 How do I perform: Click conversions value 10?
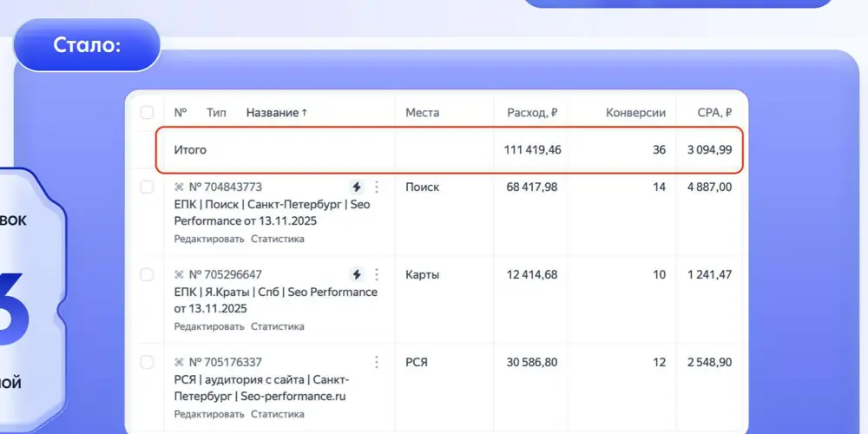660,274
